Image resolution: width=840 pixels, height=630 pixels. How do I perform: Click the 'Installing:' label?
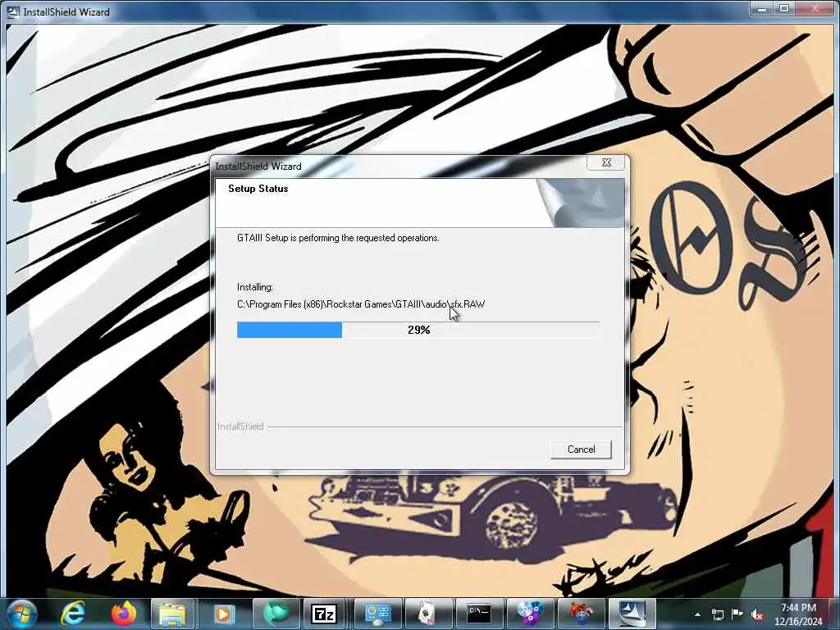pos(255,287)
